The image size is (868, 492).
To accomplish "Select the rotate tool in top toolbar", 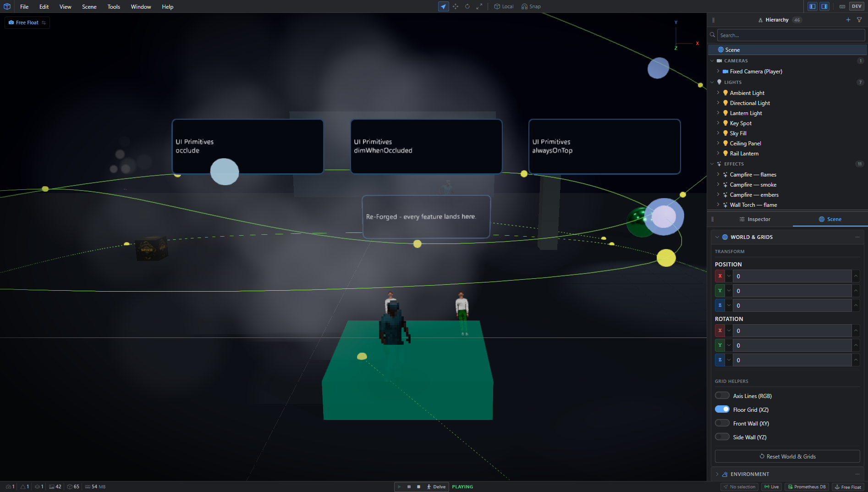I will (x=467, y=6).
